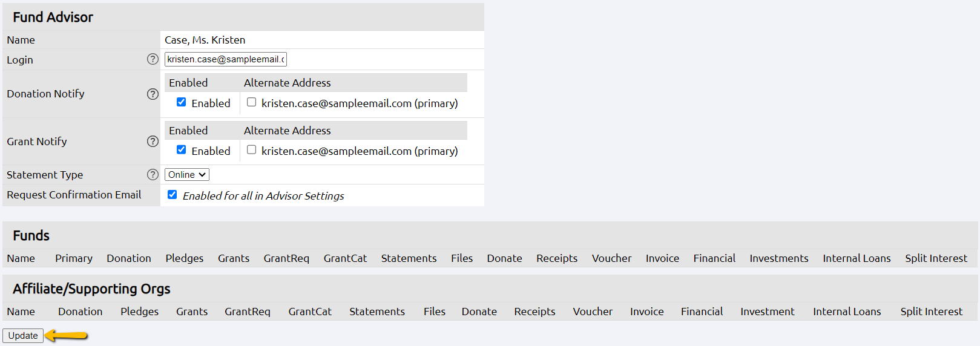Click Internal Loans header under Affiliate/Supporting Orgs
The image size is (980, 346).
coord(847,312)
